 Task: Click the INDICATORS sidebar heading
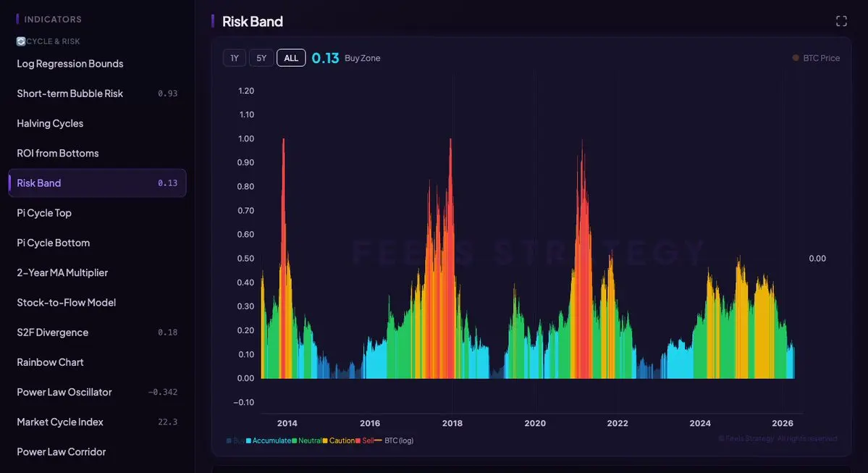click(53, 20)
